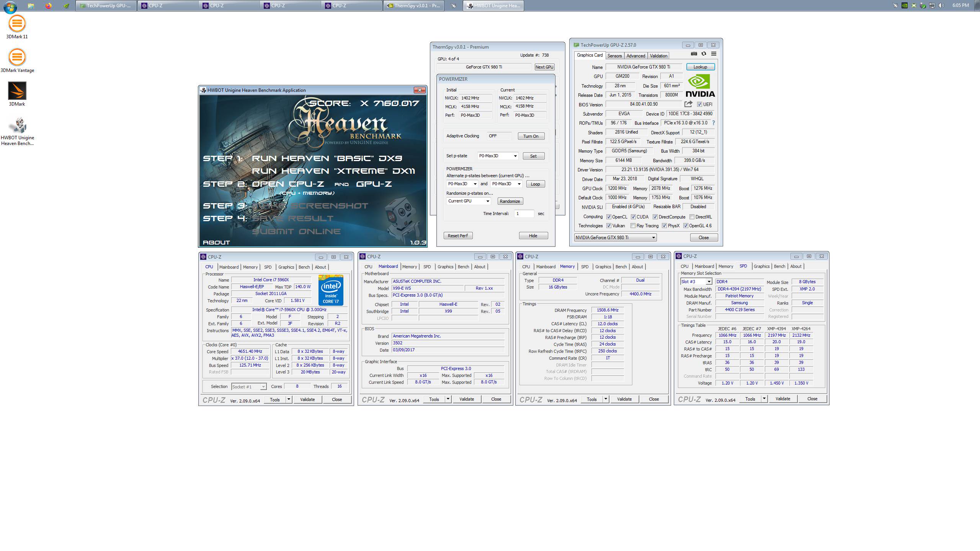
Task: Click the GPU-Z screenshot camera icon
Action: pyautogui.click(x=694, y=54)
